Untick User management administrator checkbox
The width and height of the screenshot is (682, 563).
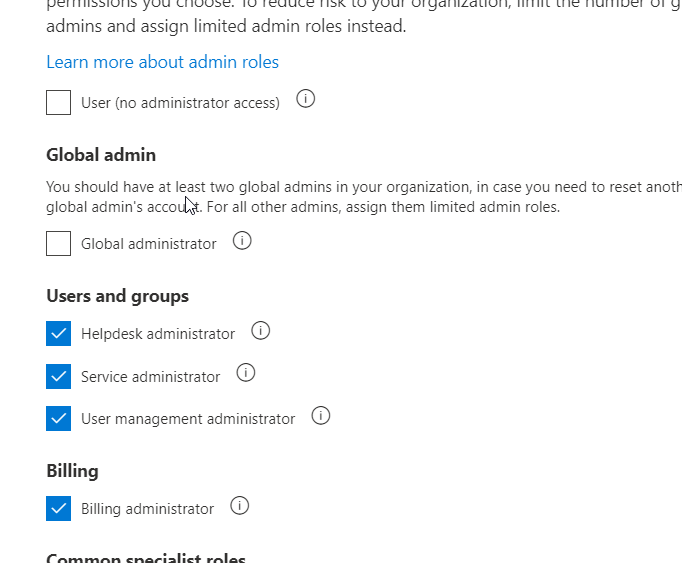[59, 418]
